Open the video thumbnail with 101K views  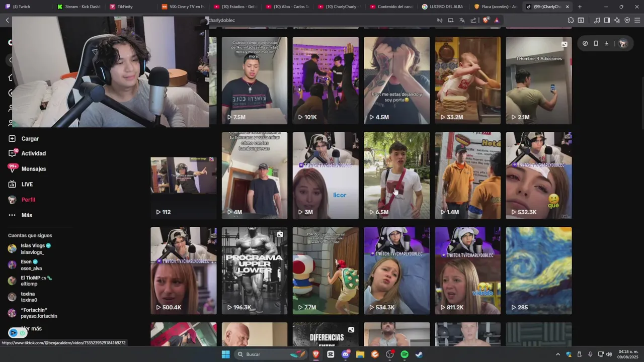click(326, 80)
